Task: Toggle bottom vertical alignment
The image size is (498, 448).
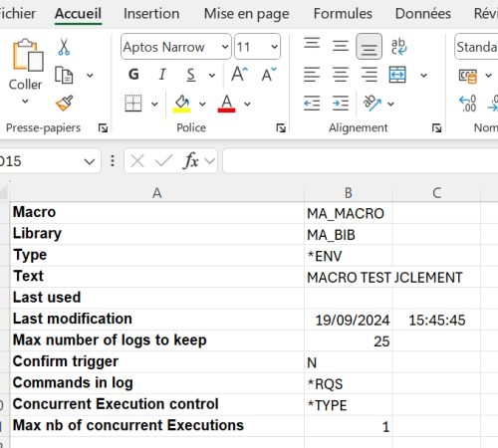Action: pyautogui.click(x=369, y=47)
